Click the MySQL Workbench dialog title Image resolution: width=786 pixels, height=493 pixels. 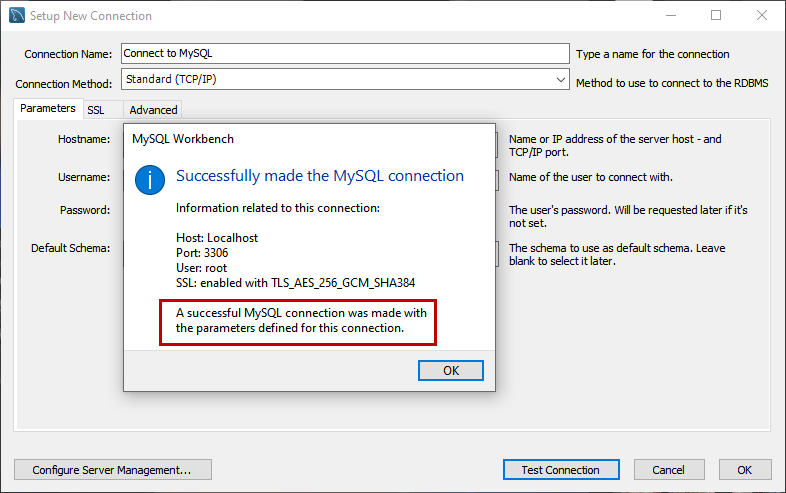pos(183,139)
